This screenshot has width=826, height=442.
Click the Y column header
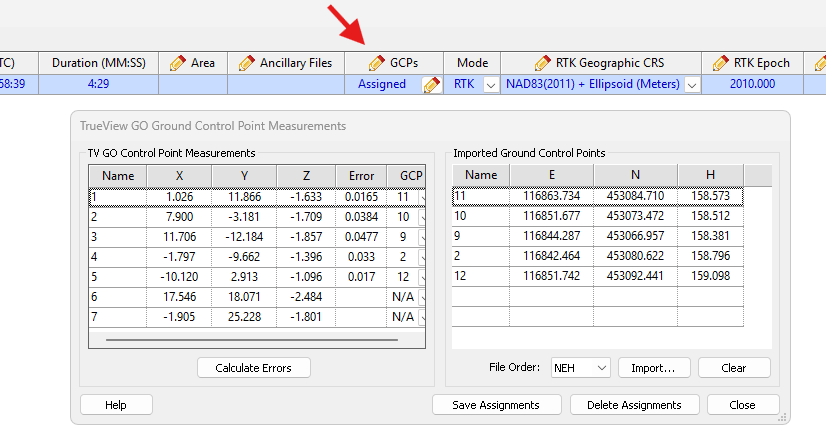pyautogui.click(x=244, y=176)
